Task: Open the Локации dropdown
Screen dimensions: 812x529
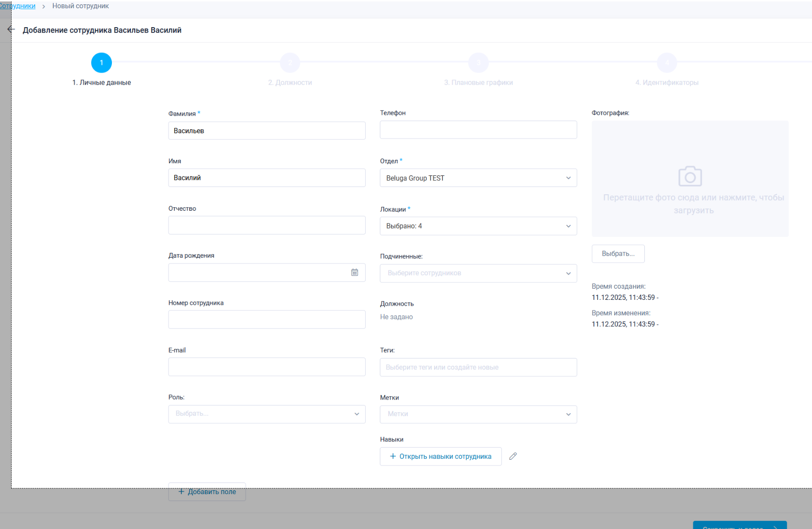Action: (478, 226)
